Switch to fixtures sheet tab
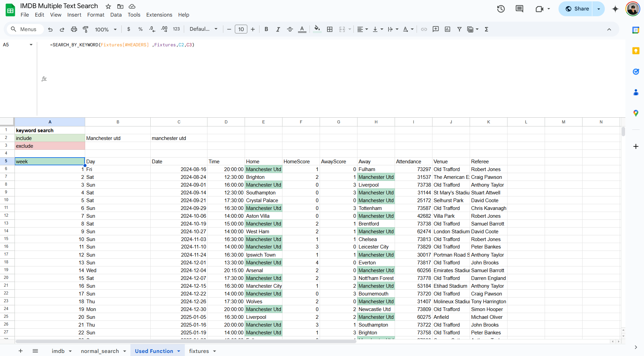Viewport: 644px width, 356px height. point(199,351)
